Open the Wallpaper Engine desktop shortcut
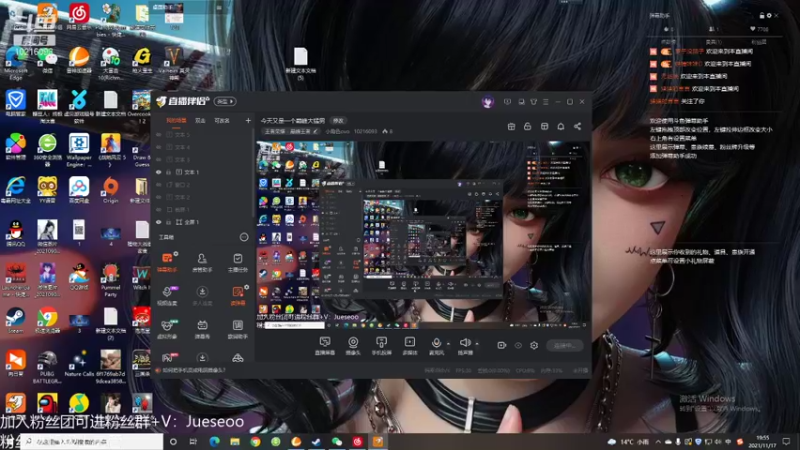This screenshot has width=800, height=450. (x=79, y=149)
